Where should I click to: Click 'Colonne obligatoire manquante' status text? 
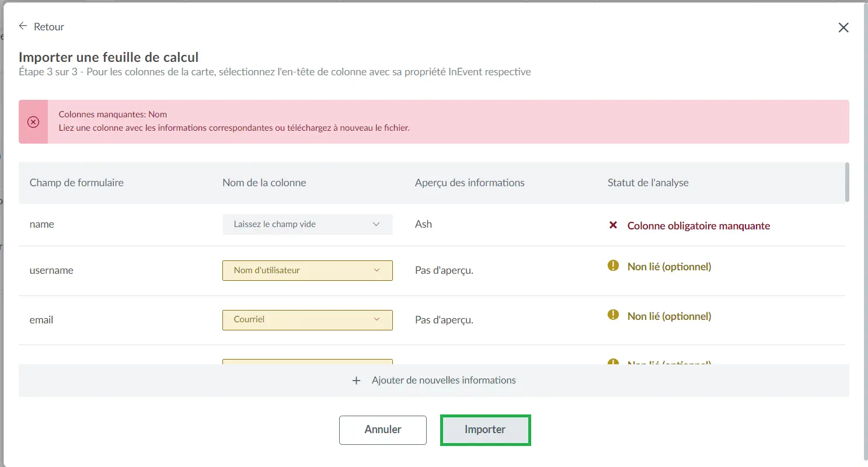pyautogui.click(x=699, y=226)
